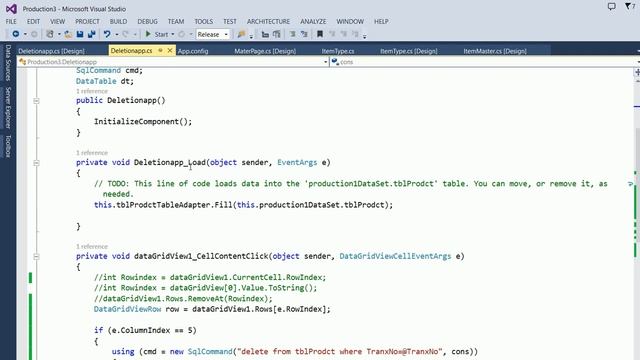640x360 pixels.
Task: Click the Undo toolbar icon
Action: click(107, 34)
